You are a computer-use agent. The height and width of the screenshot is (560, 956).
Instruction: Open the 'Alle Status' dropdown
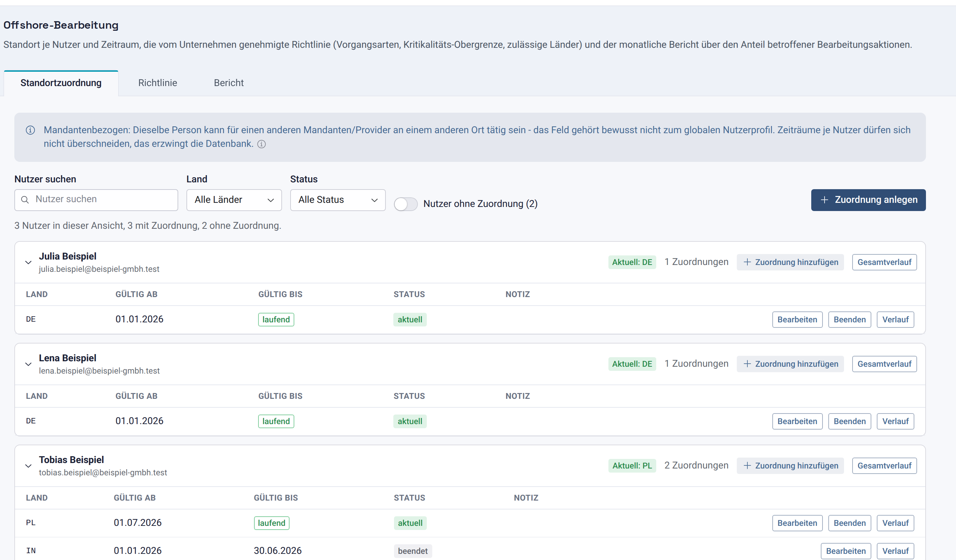point(338,200)
